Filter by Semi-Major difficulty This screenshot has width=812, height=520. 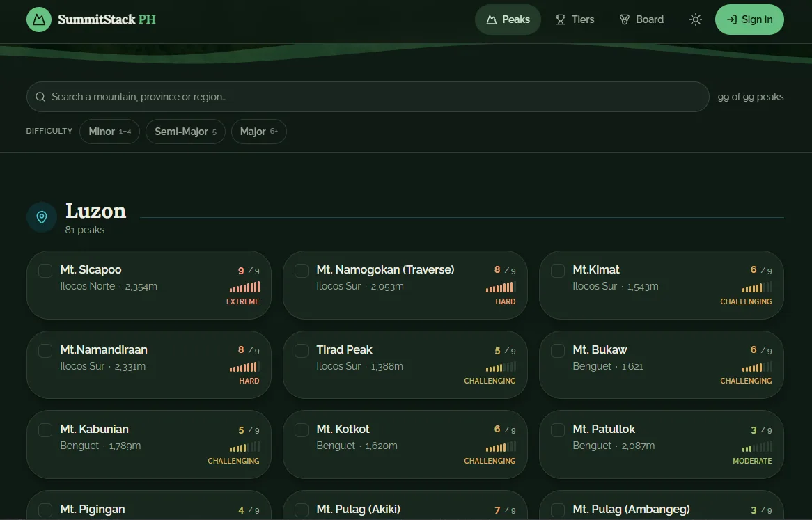coord(185,132)
